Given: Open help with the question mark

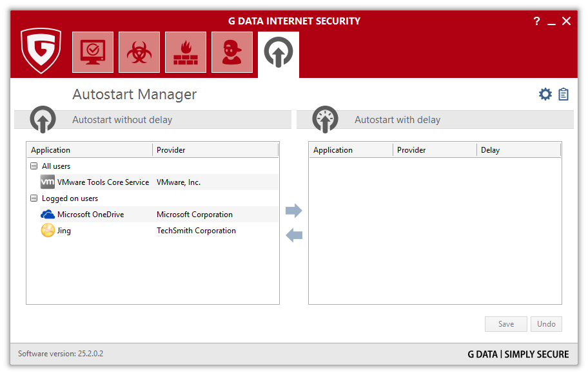Looking at the screenshot, I should pyautogui.click(x=536, y=21).
